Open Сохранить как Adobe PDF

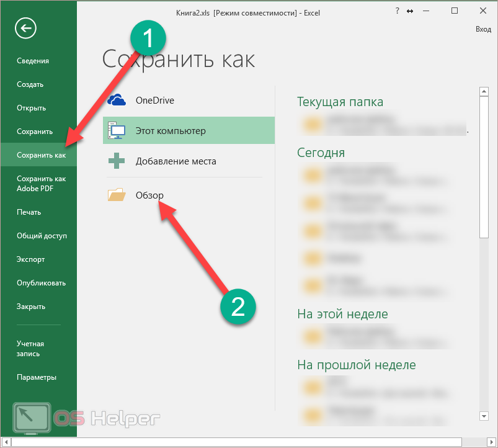(42, 184)
